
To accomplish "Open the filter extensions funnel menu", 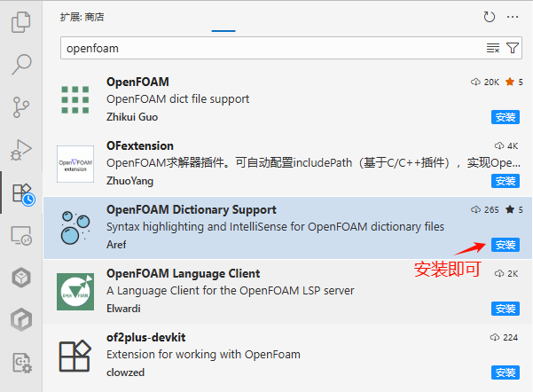I will tap(513, 48).
